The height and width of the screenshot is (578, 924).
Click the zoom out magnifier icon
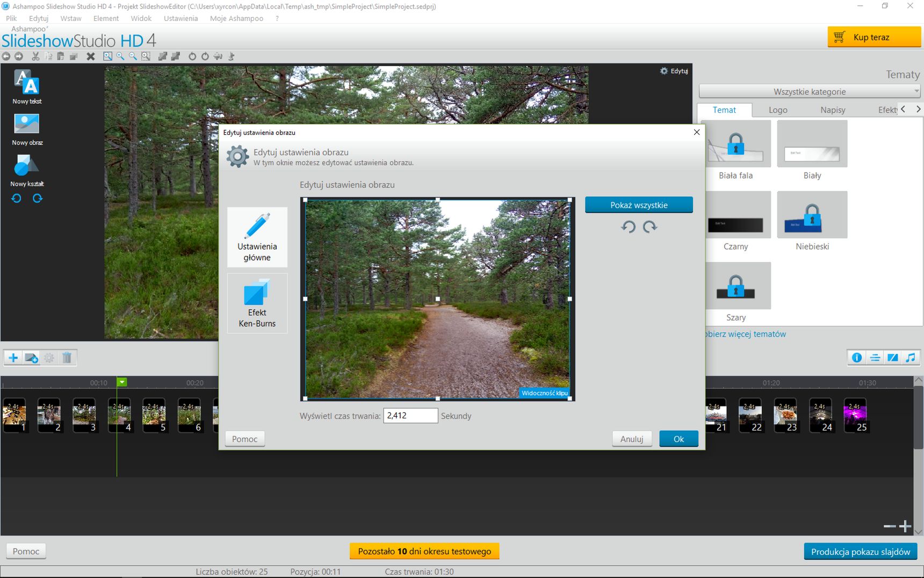click(x=133, y=56)
